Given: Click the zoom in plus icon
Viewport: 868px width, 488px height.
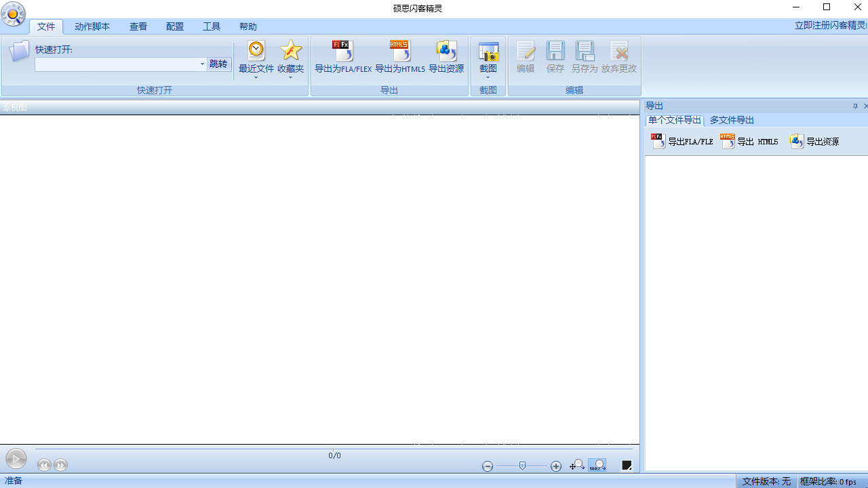Looking at the screenshot, I should click(556, 466).
